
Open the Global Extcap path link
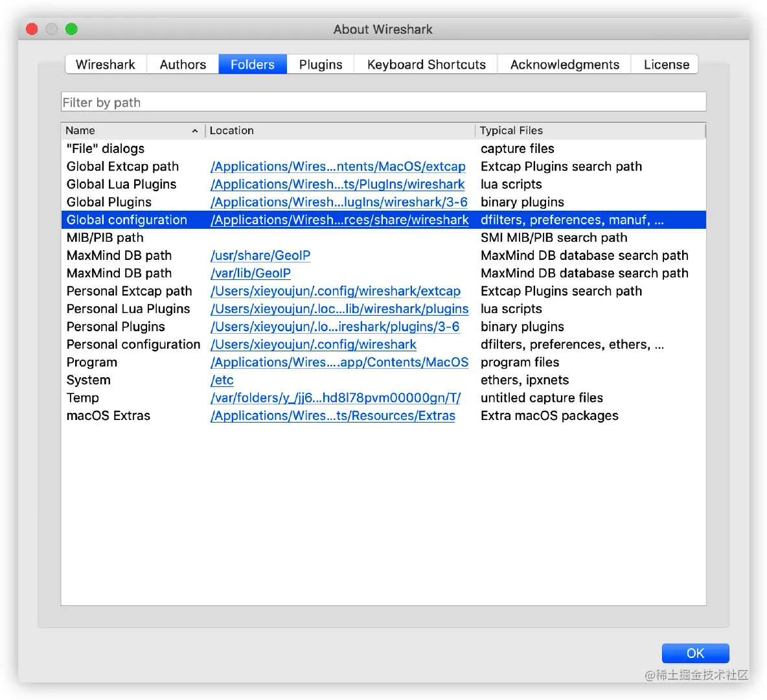(x=338, y=167)
